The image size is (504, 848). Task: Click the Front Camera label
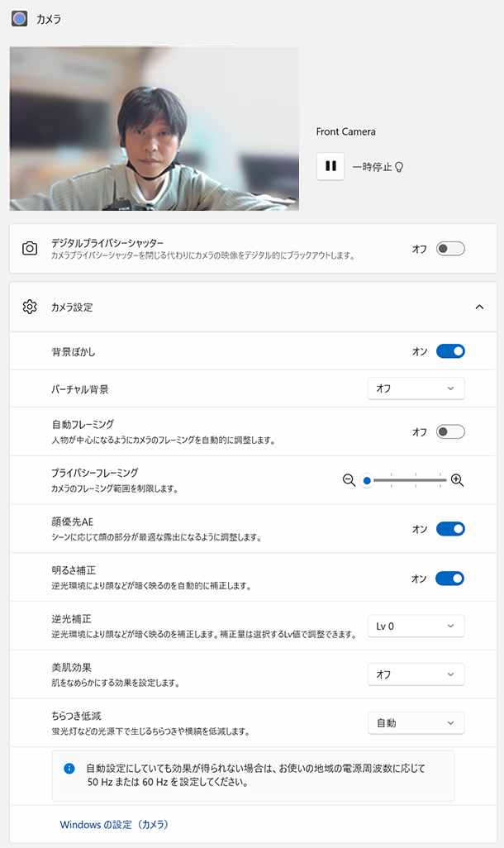pos(345,131)
